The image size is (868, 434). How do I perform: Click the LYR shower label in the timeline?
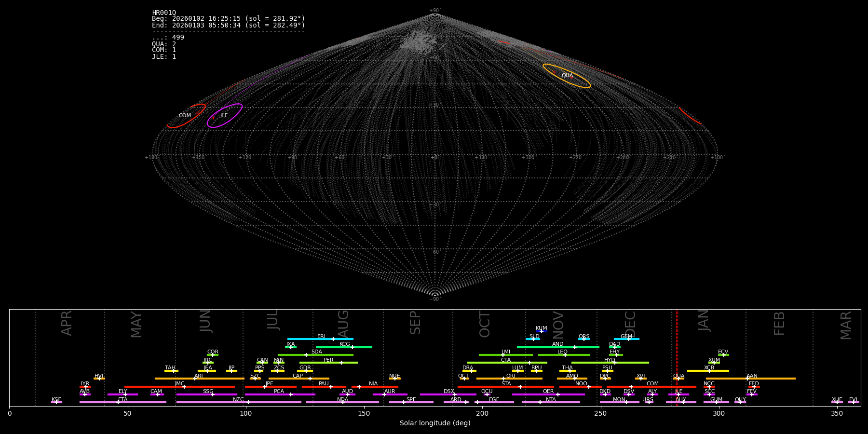[x=85, y=384]
